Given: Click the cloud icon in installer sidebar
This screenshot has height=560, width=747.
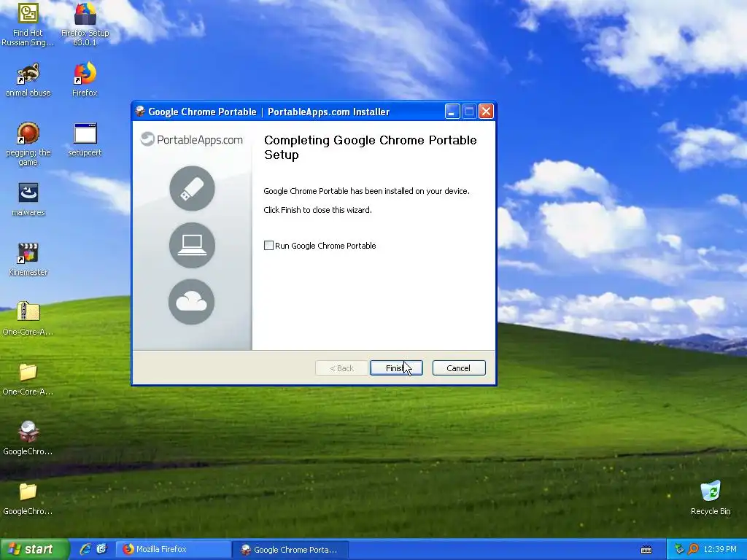Looking at the screenshot, I should 192,302.
